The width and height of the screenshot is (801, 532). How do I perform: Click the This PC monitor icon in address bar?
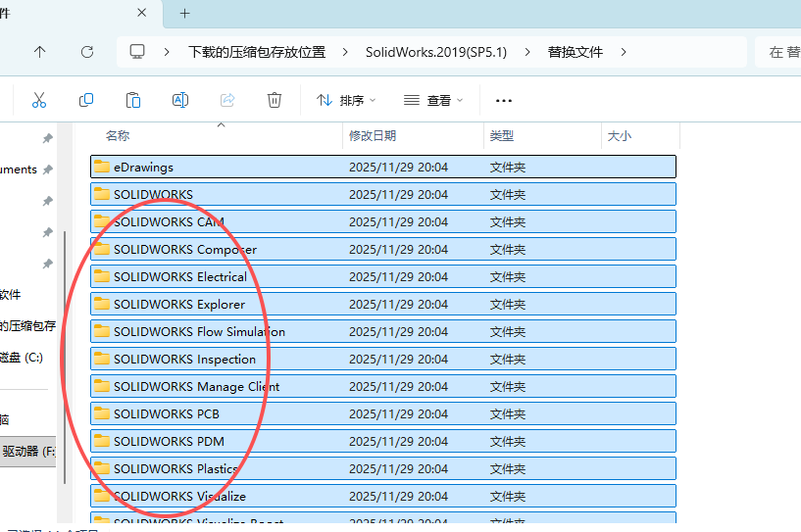point(137,52)
